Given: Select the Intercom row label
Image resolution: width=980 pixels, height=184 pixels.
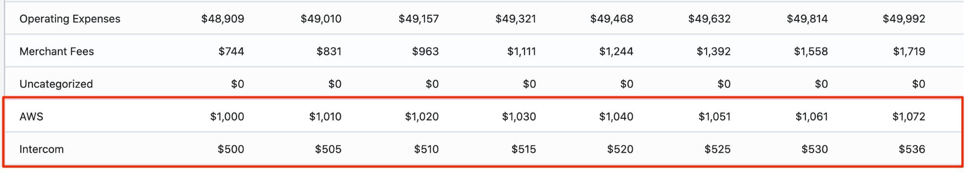Looking at the screenshot, I should (42, 149).
